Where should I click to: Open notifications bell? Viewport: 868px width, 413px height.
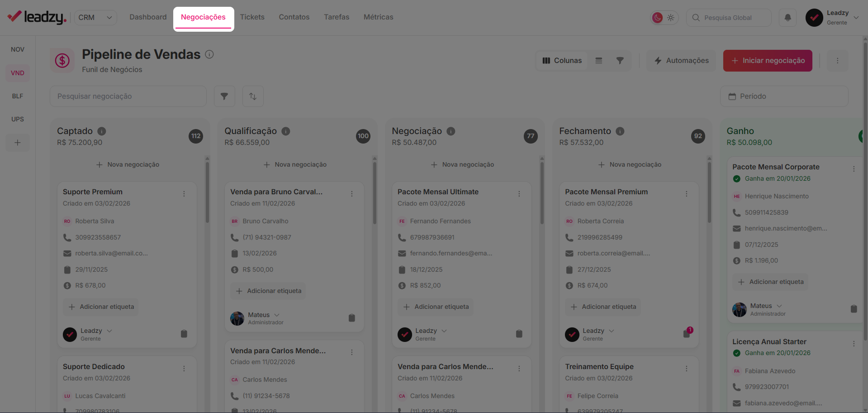(x=787, y=18)
